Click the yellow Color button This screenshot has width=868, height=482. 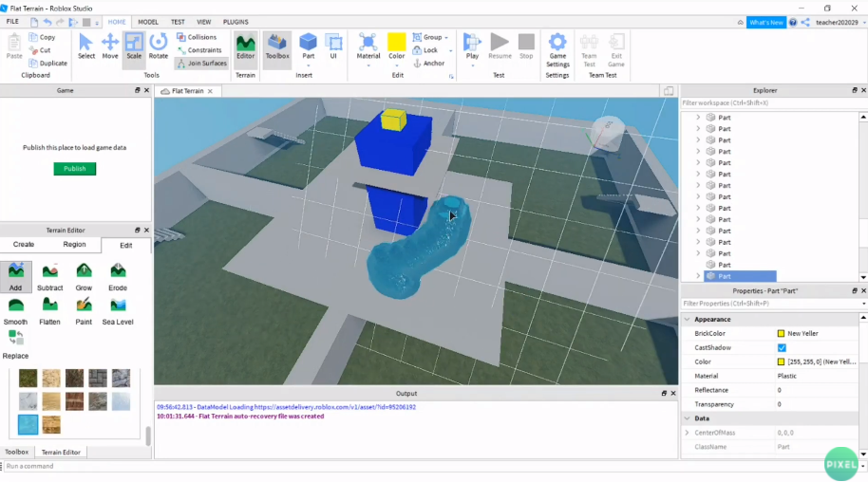(396, 46)
